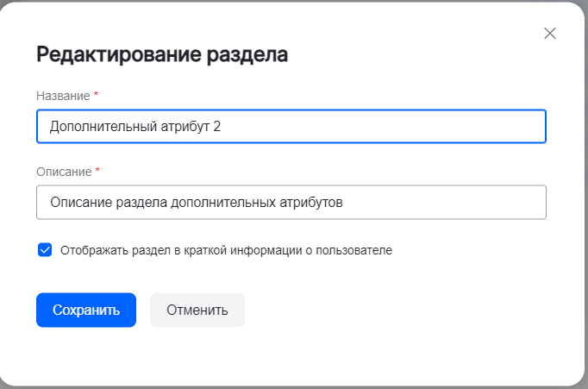Image resolution: width=588 pixels, height=389 pixels.
Task: Click into the Описание text field
Action: 291,202
